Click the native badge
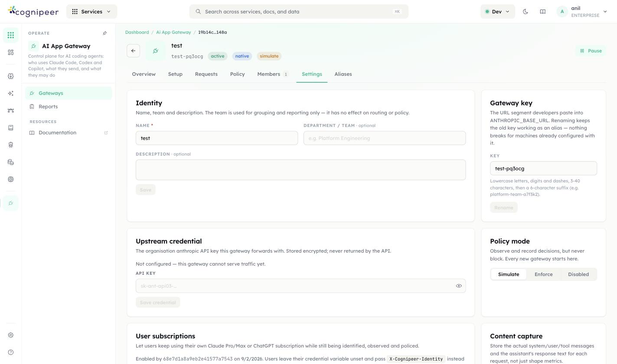Viewport: 617px width, 364px height. point(242,56)
